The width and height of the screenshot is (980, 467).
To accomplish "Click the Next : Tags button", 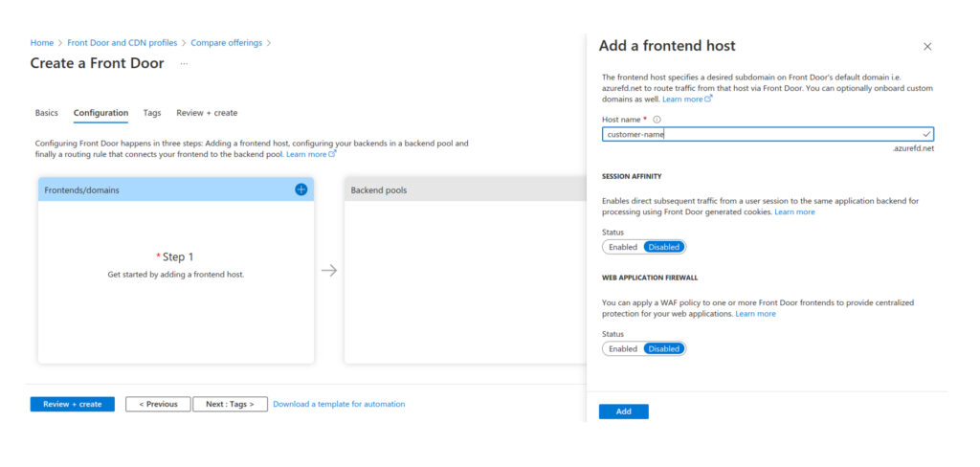I will pos(230,405).
